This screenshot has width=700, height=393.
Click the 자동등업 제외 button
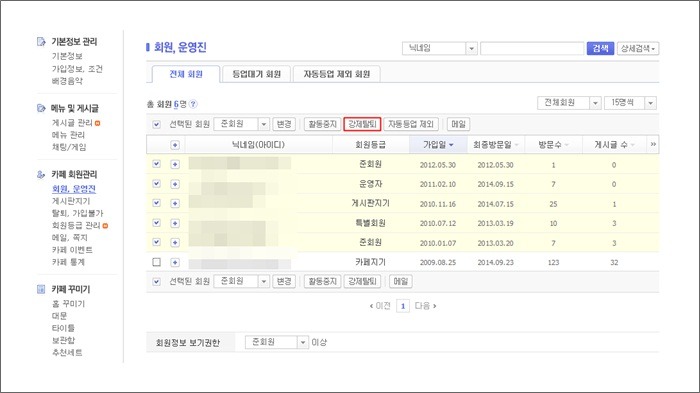point(411,124)
